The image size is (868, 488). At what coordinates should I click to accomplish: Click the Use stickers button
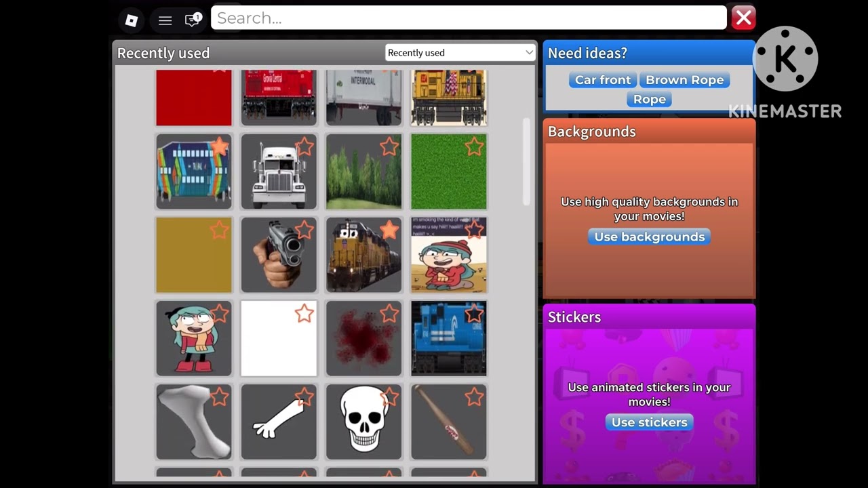(x=649, y=422)
